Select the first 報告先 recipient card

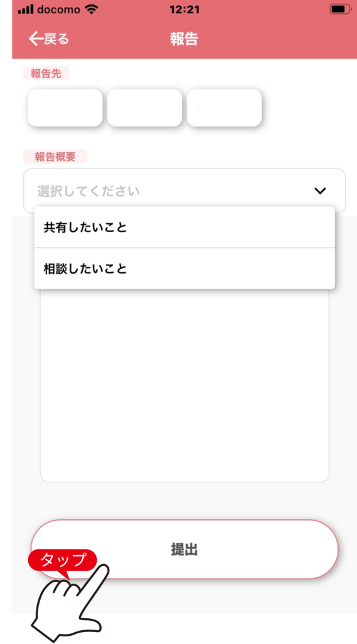click(65, 108)
